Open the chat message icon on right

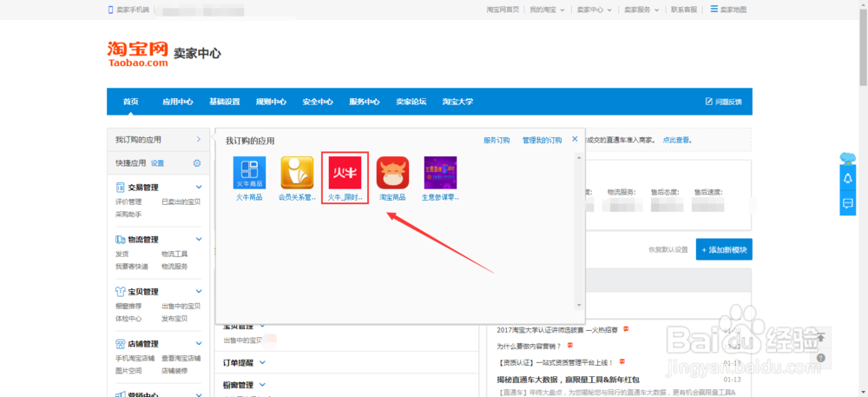pos(847,203)
